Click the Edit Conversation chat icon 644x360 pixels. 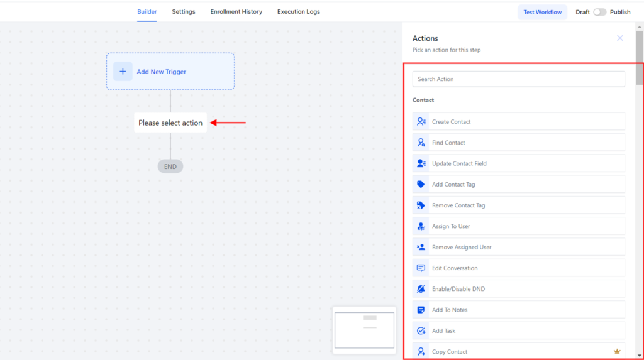421,268
